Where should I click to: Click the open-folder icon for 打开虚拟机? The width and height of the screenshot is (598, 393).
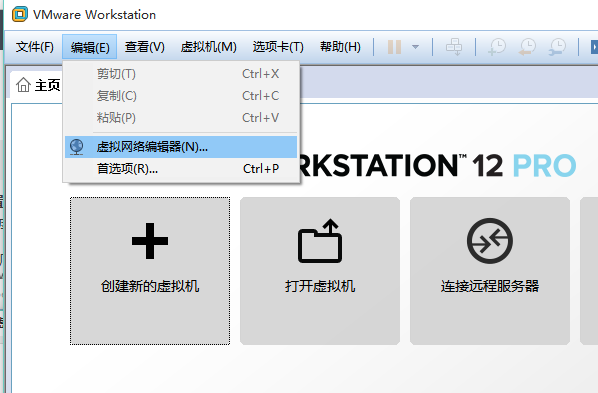point(320,241)
